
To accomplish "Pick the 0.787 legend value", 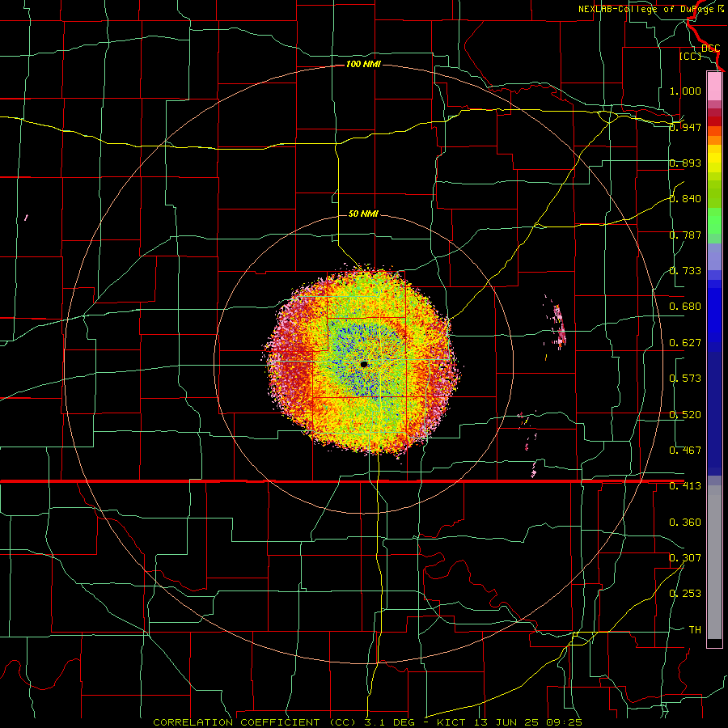I will (685, 235).
